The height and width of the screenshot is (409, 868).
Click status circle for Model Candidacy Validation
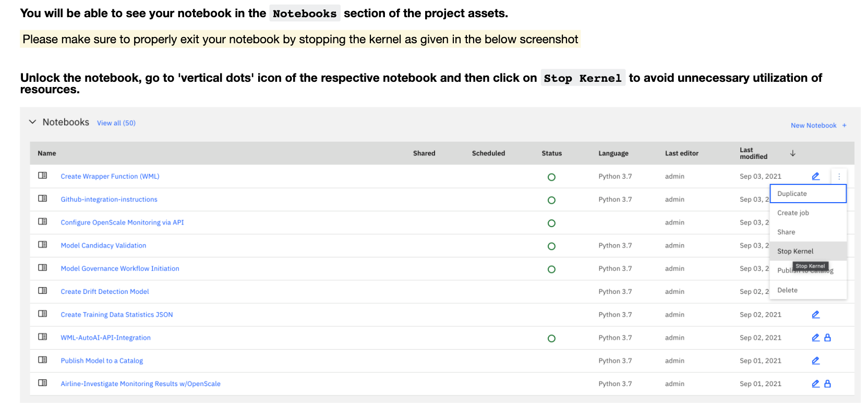click(551, 246)
